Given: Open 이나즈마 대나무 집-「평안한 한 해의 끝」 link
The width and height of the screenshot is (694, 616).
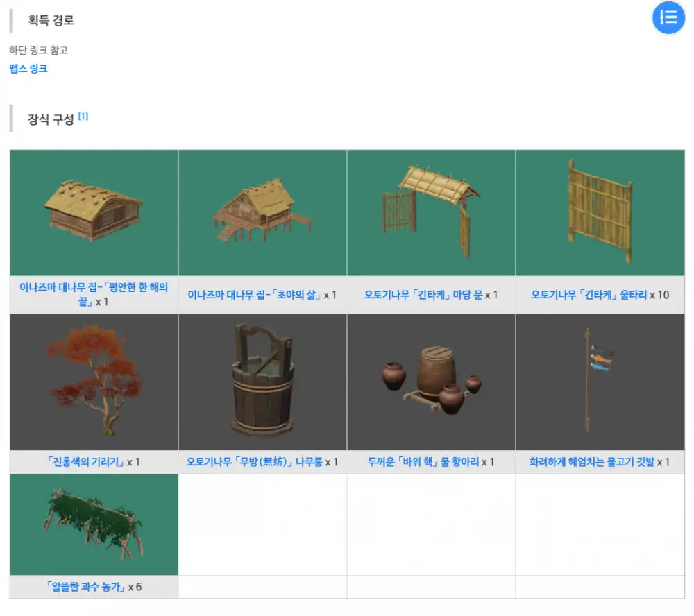Looking at the screenshot, I should point(93,287).
